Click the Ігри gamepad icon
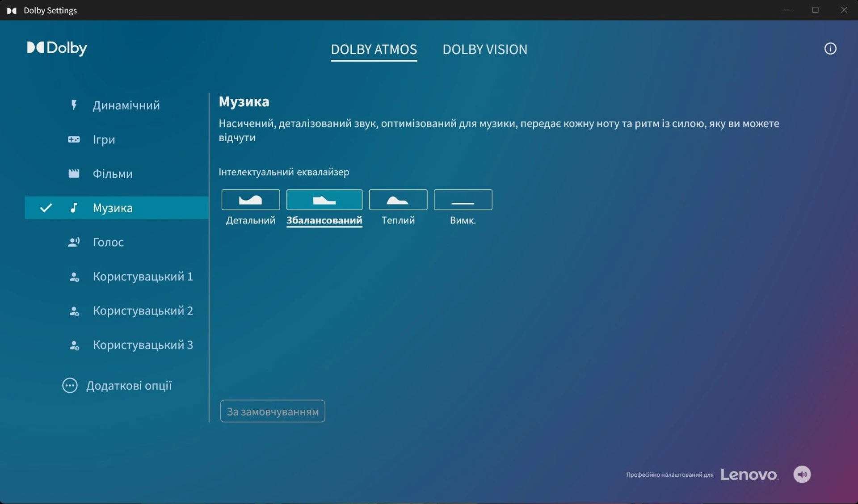This screenshot has height=504, width=858. pyautogui.click(x=74, y=139)
